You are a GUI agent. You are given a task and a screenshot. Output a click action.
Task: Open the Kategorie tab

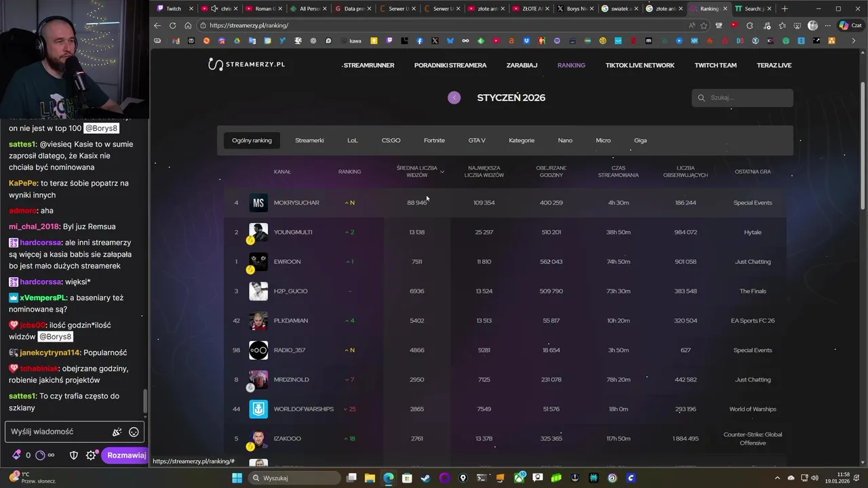tap(521, 140)
